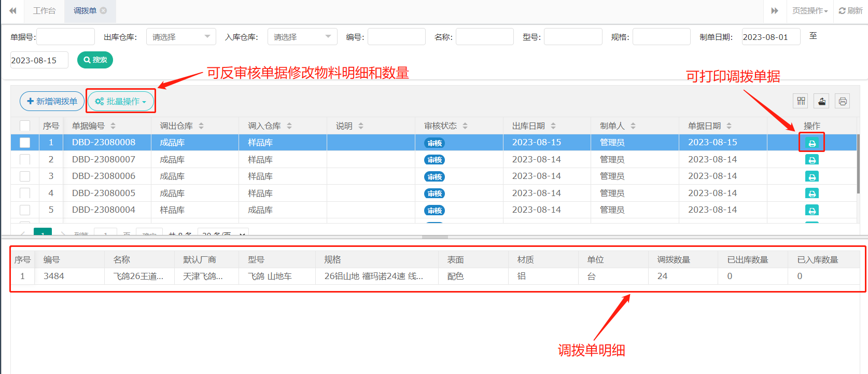Open the 批量操作 dropdown menu
Viewport: 868px width, 374px height.
[121, 101]
